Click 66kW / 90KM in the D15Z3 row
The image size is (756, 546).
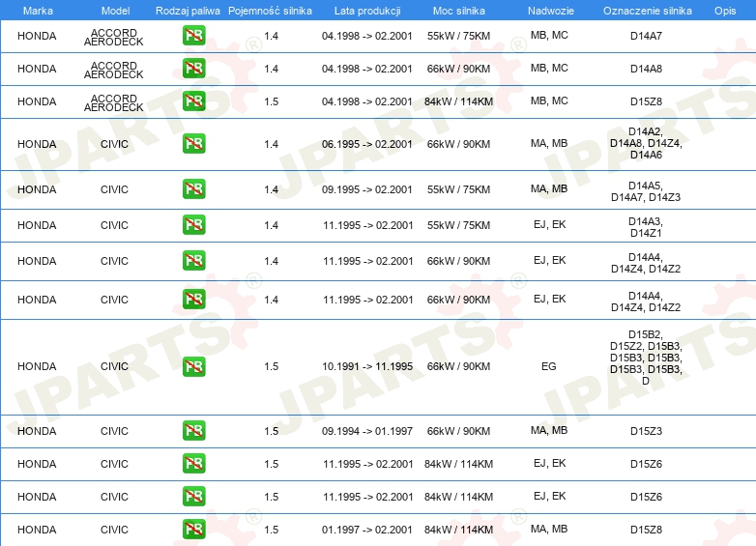coord(458,431)
